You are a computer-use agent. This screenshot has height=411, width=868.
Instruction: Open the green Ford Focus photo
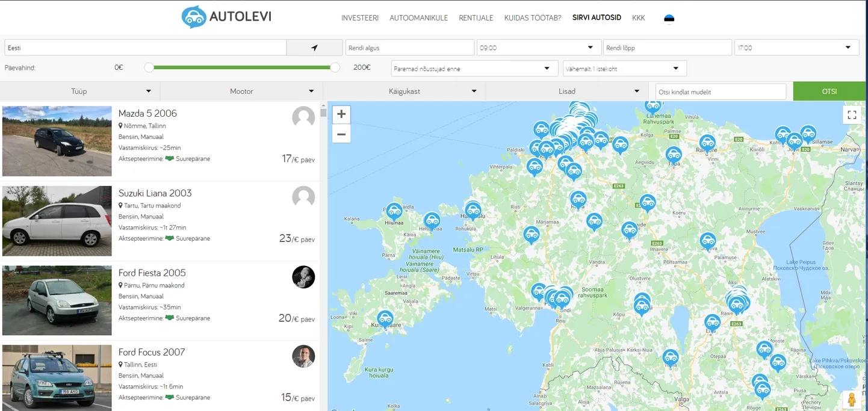point(57,378)
